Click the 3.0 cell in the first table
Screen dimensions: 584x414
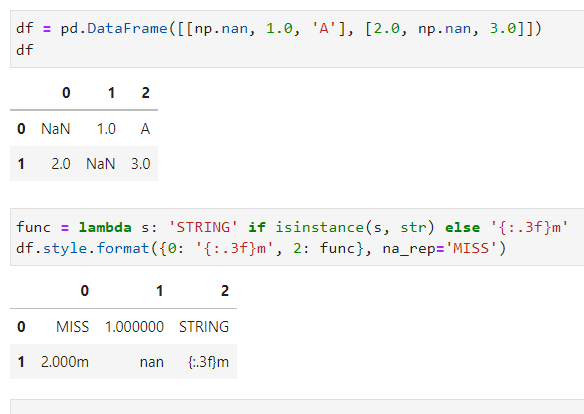coord(140,164)
